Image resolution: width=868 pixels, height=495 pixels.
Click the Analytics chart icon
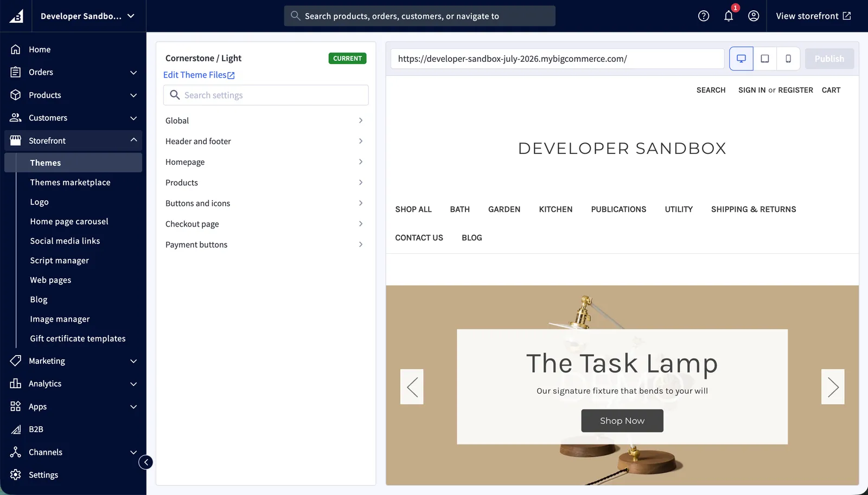click(x=16, y=384)
